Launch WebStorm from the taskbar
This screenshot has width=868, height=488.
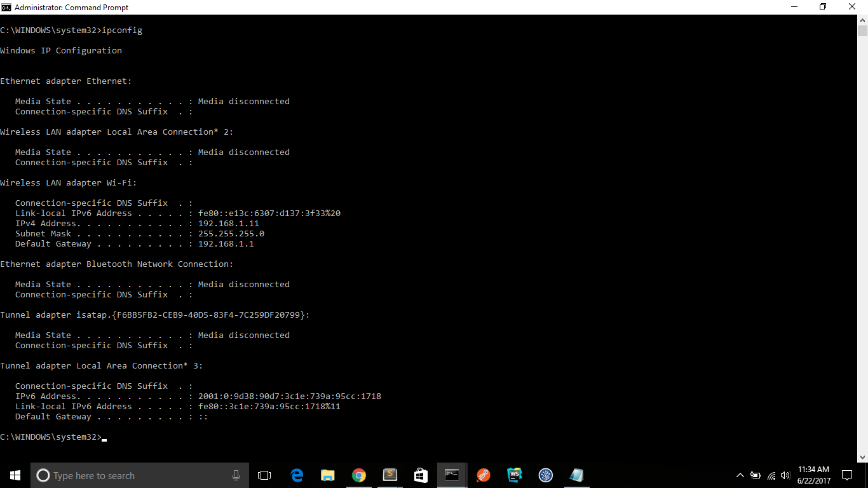coord(514,475)
